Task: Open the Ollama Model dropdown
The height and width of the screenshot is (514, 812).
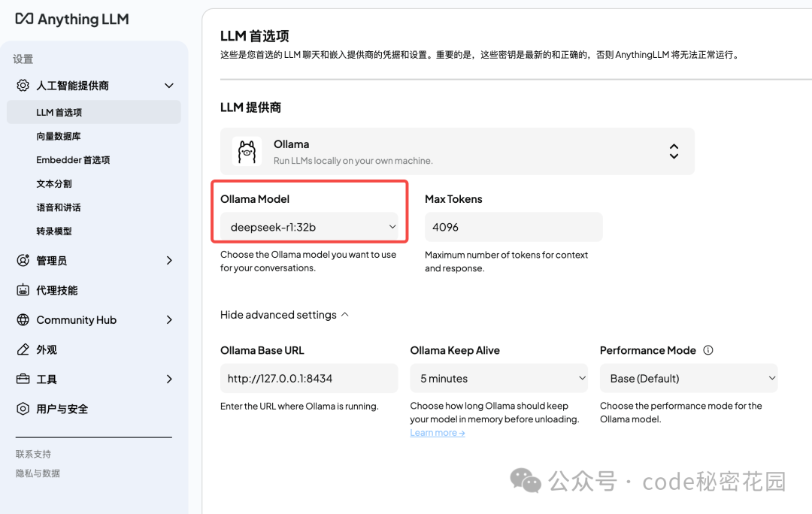Action: point(309,227)
